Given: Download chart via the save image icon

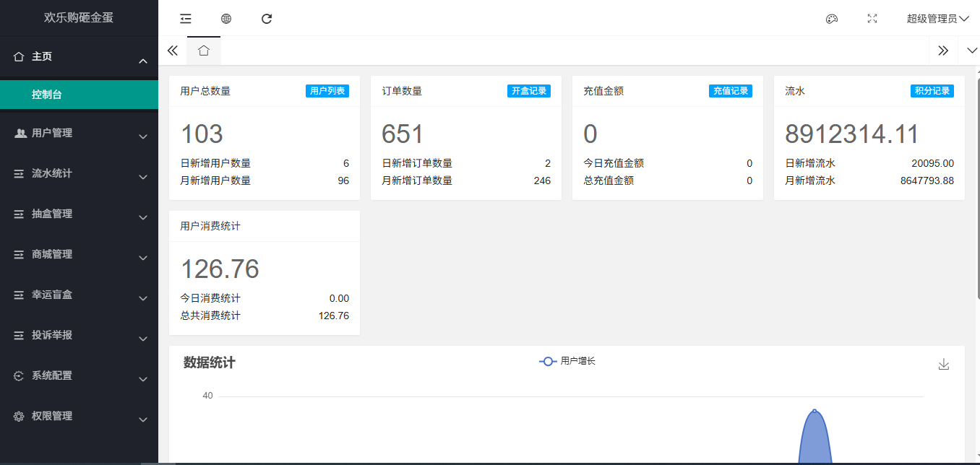Looking at the screenshot, I should (x=943, y=365).
